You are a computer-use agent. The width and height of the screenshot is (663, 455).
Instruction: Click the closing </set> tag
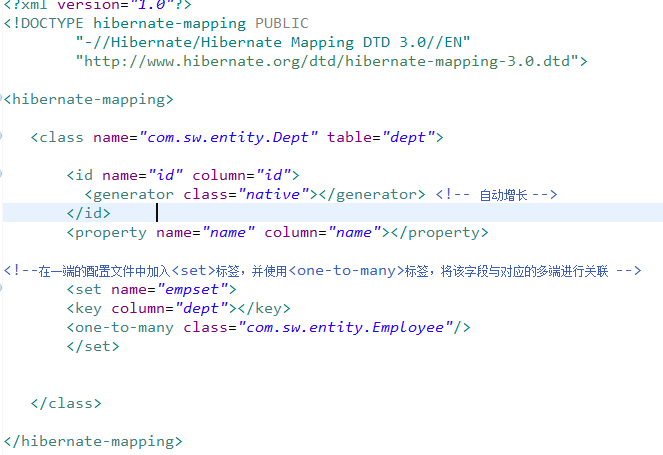click(93, 347)
